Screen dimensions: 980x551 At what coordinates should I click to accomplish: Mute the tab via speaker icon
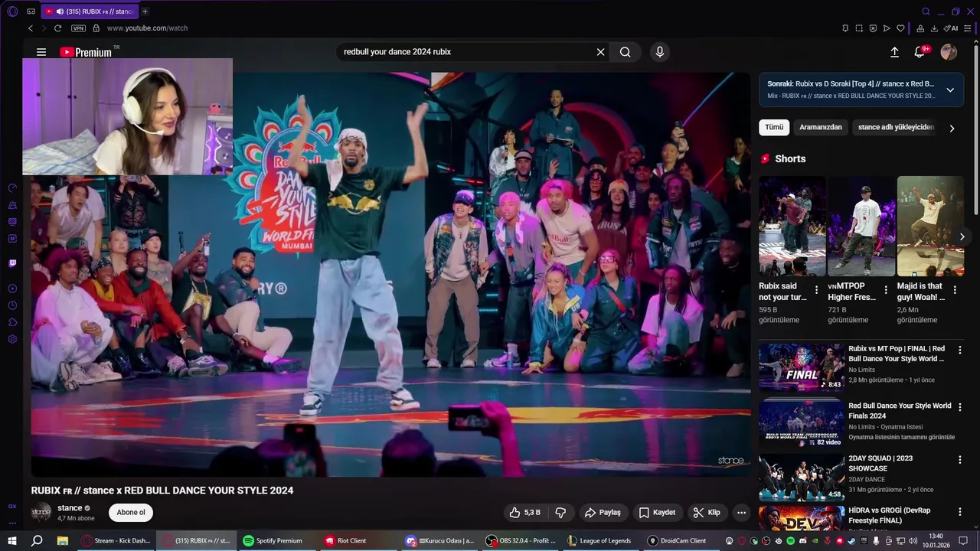pos(60,11)
